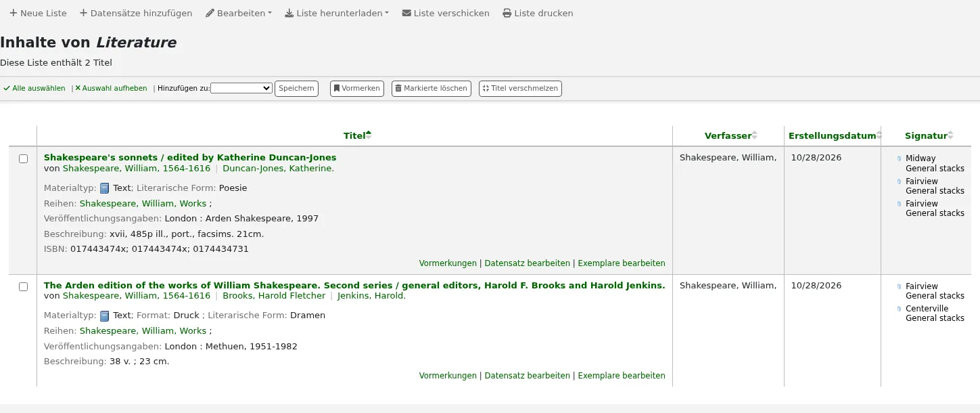Open the Bearbeiten dropdown menu
Screen dimensions: 980x413
point(239,13)
